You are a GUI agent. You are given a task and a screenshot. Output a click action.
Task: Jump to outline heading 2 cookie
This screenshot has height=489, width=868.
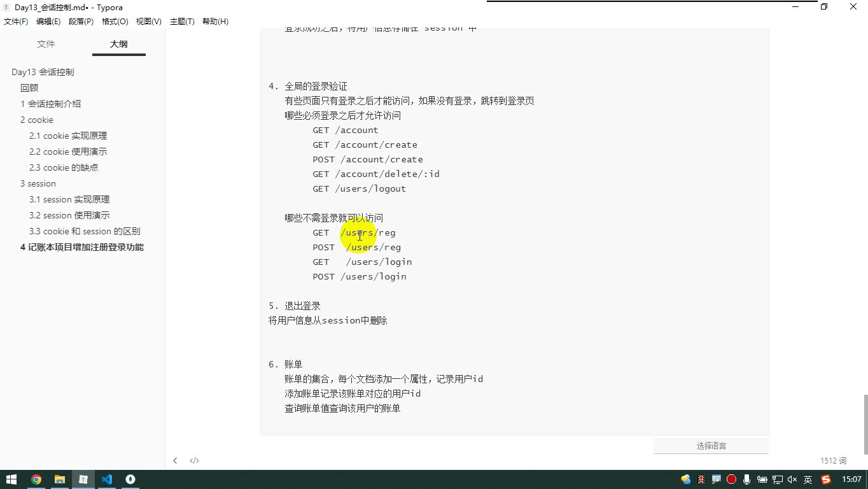click(37, 120)
